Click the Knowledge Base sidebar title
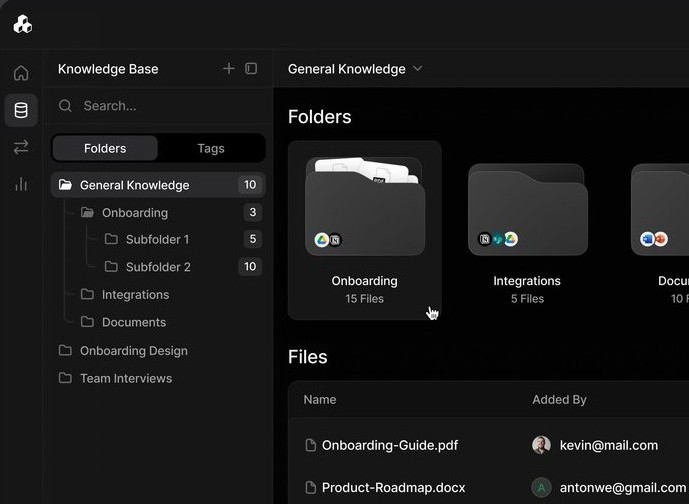The image size is (689, 504). tap(108, 69)
